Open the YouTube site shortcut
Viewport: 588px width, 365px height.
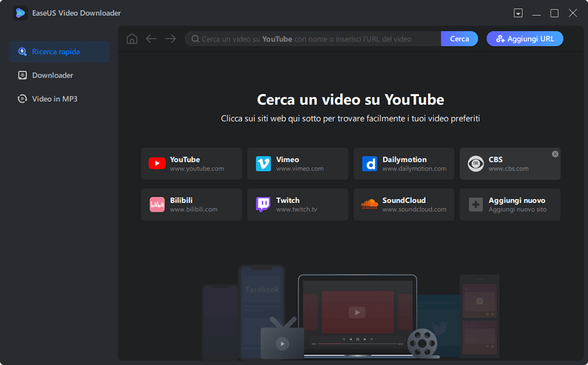[191, 163]
